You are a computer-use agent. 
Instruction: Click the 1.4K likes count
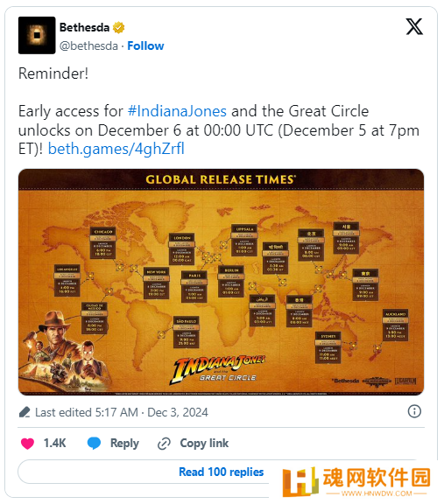54,444
